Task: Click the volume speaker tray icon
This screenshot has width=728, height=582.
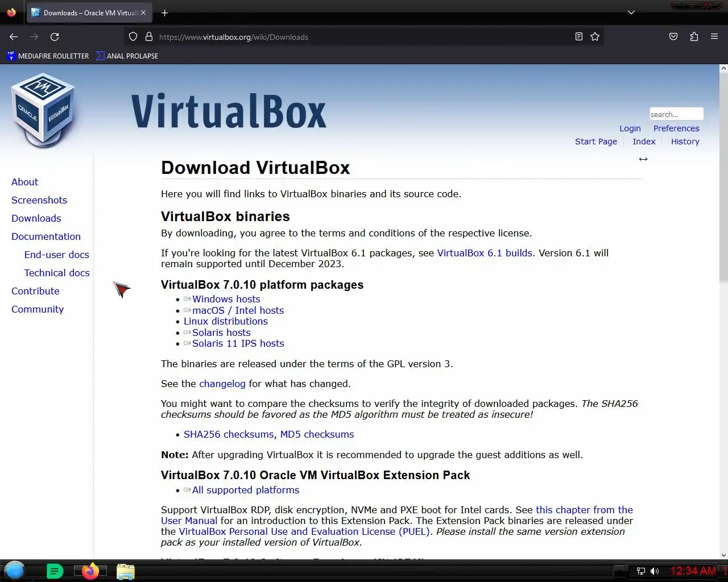Action: point(655,571)
